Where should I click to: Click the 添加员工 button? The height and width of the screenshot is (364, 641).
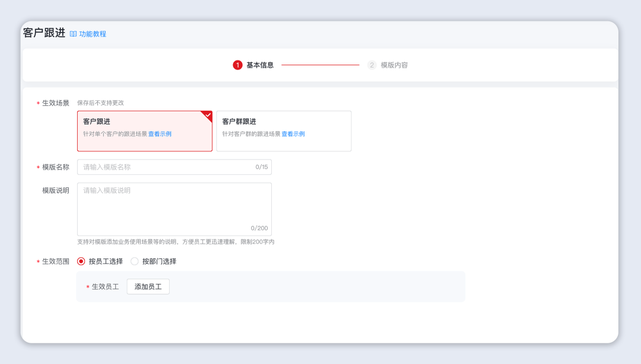pos(148,286)
